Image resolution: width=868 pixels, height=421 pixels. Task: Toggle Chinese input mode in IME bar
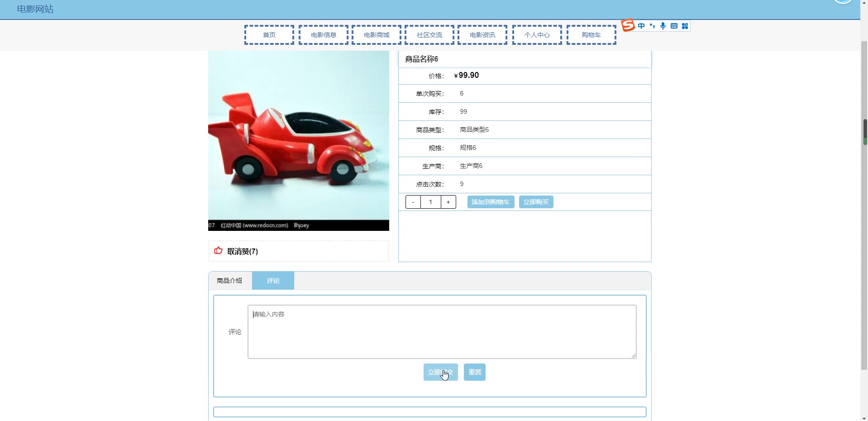tap(641, 26)
